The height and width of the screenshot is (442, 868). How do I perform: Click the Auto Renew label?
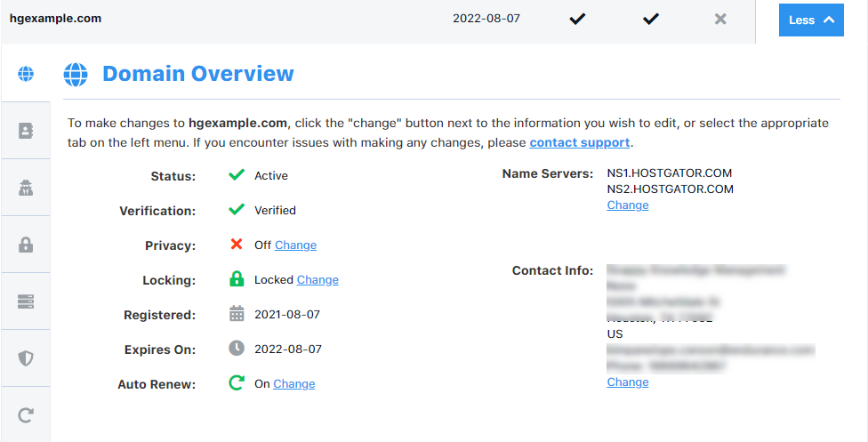(x=157, y=384)
